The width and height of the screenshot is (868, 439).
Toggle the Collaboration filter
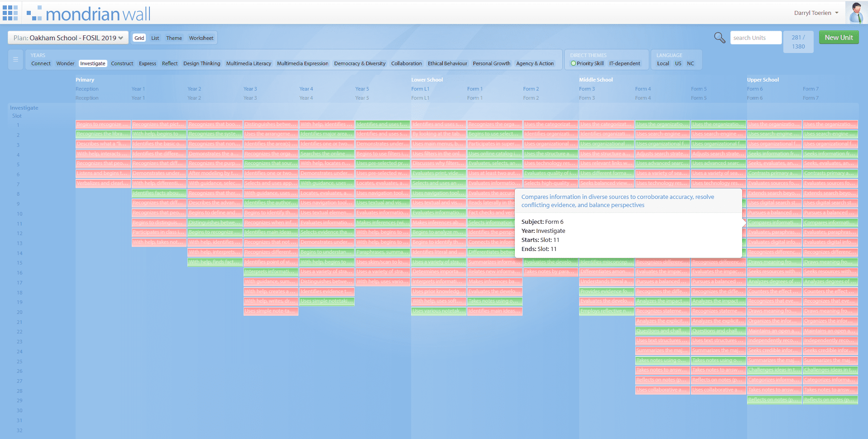point(407,63)
